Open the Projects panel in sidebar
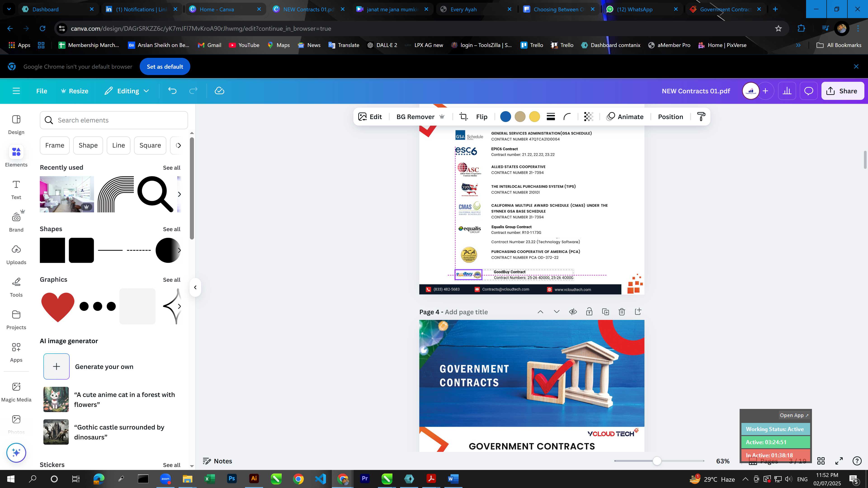The width and height of the screenshot is (868, 488). point(16,320)
